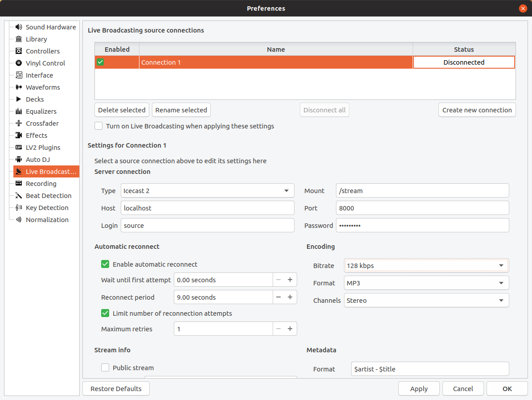
Task: Check the Public stream checkbox
Action: pyautogui.click(x=105, y=367)
